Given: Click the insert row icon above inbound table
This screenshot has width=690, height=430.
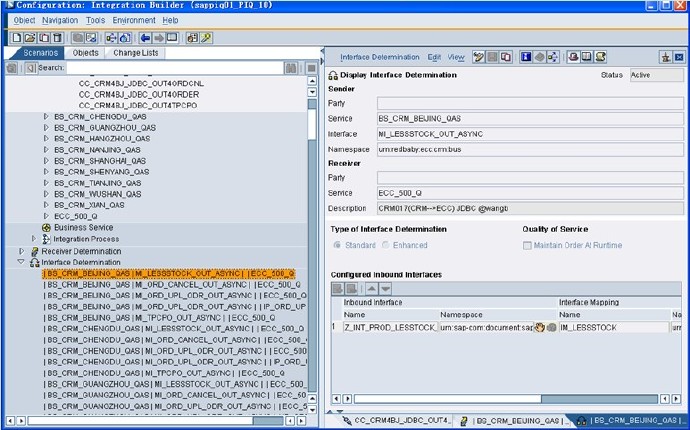Looking at the screenshot, I should [338, 289].
